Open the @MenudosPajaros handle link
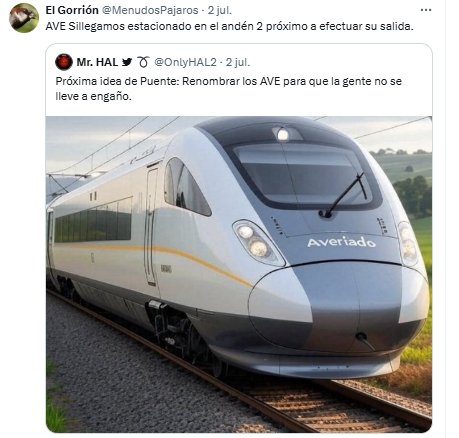 (150, 10)
